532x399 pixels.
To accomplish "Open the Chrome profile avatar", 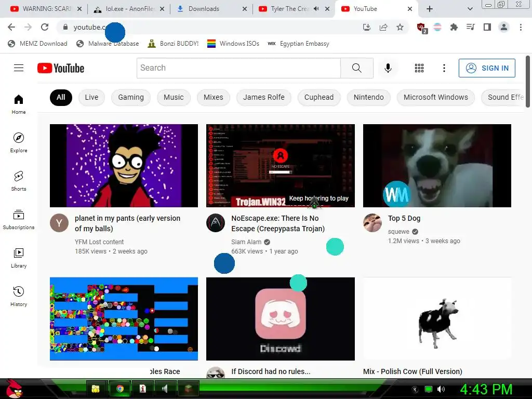I will 504,27.
